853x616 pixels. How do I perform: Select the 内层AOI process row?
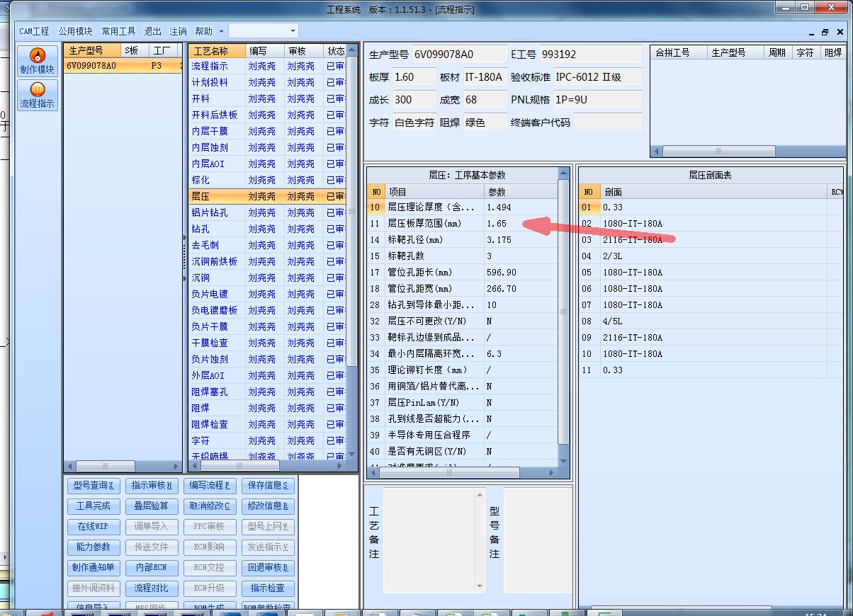pyautogui.click(x=267, y=164)
